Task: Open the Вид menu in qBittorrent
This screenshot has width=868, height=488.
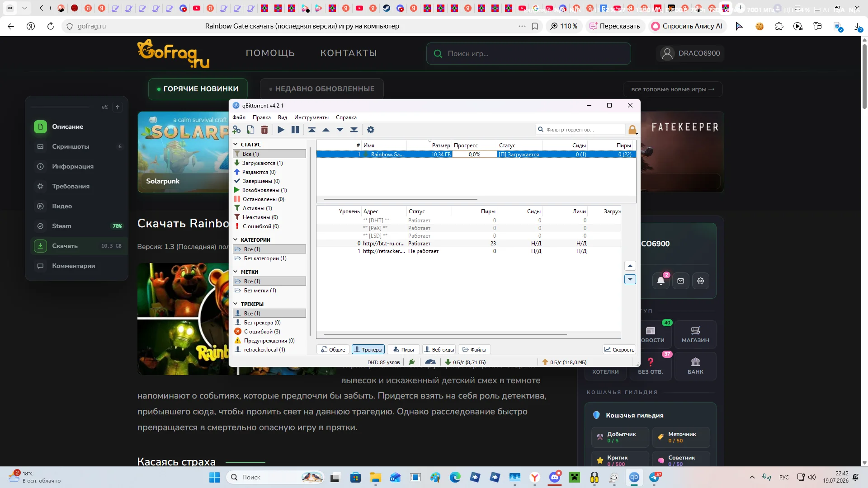Action: tap(283, 117)
